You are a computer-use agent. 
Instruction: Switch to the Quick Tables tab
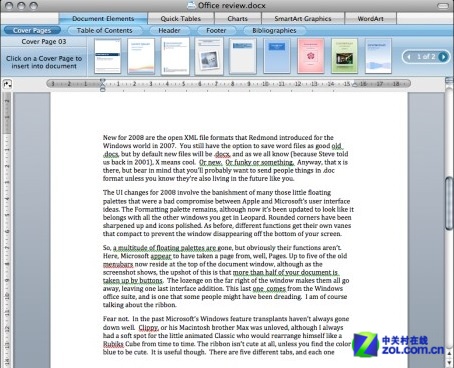coord(181,19)
